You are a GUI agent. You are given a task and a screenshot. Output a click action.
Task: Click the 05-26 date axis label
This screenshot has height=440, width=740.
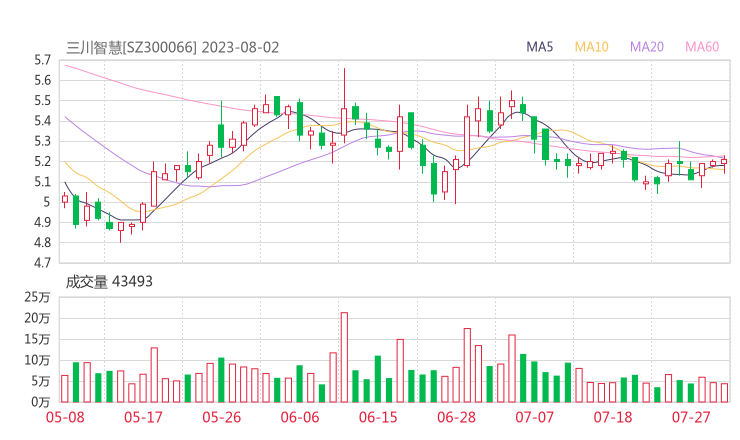(222, 417)
